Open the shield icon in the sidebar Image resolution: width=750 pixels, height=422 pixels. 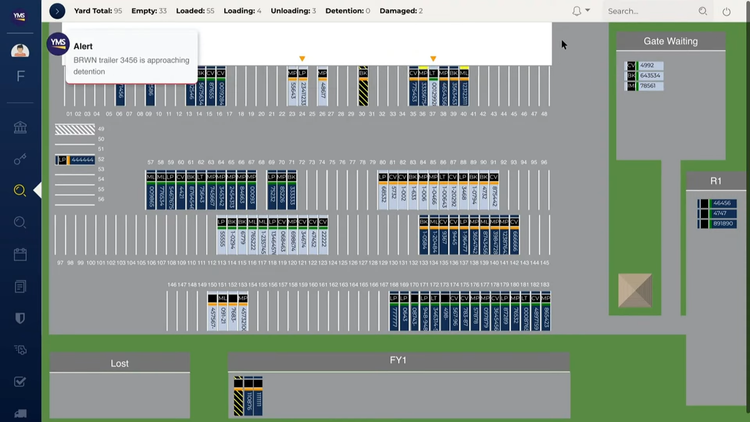coord(20,318)
